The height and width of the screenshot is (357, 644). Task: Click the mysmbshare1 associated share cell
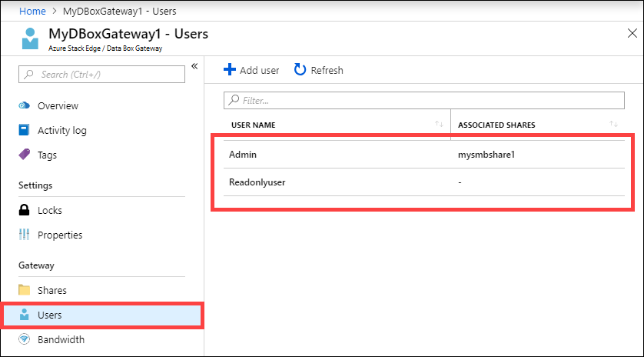[x=486, y=155]
